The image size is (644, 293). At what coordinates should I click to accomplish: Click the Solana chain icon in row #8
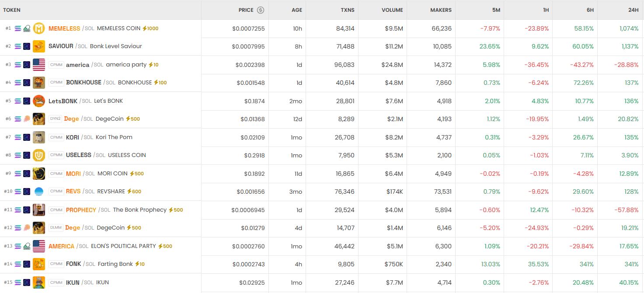point(18,155)
